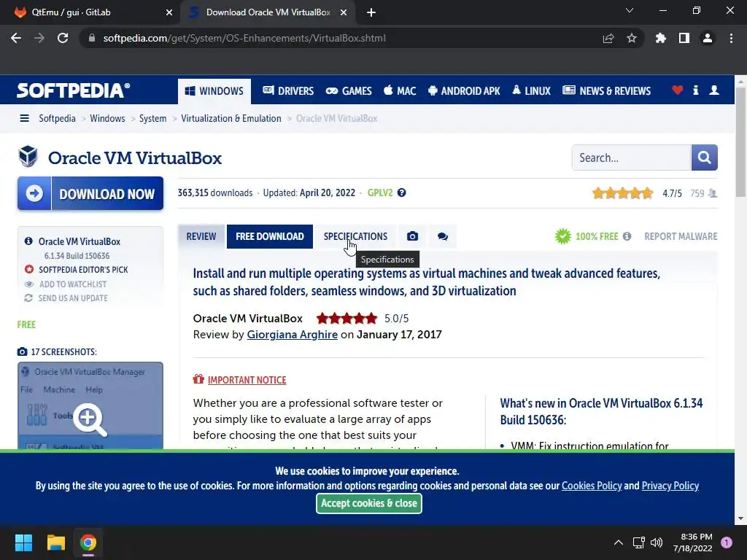Open the hamburger menu in breadcrumb bar
The width and height of the screenshot is (747, 560).
pos(24,118)
